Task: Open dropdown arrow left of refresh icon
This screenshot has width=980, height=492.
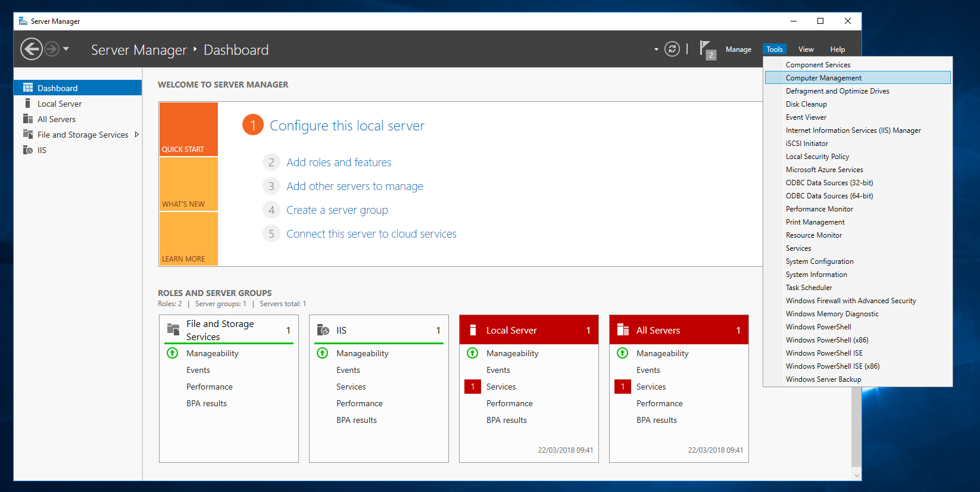Action: [656, 49]
